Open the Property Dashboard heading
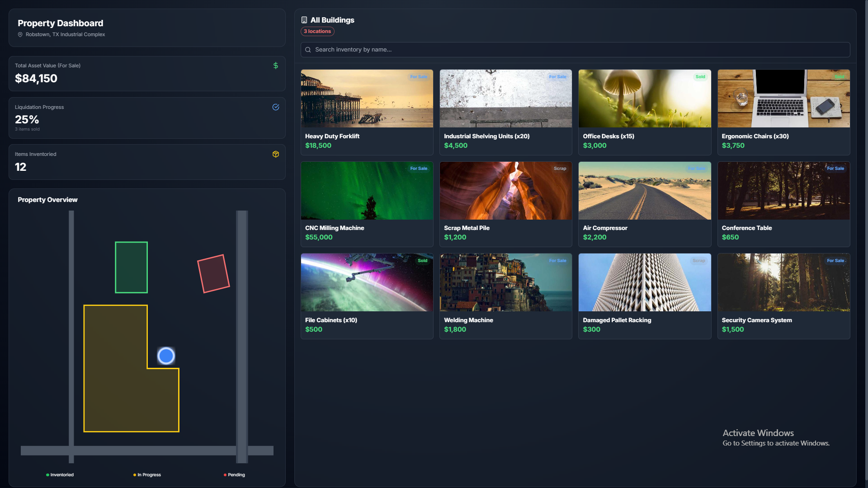The image size is (868, 488). tap(60, 23)
